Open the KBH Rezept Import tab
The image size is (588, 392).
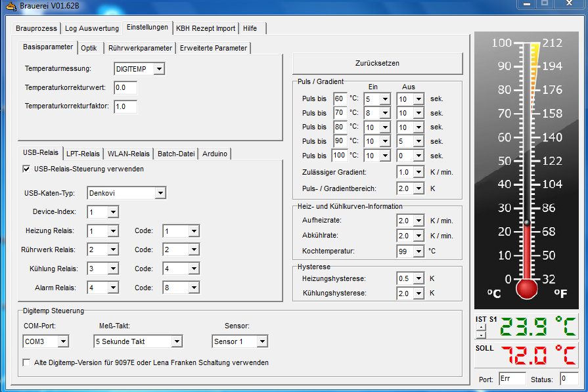click(x=205, y=28)
